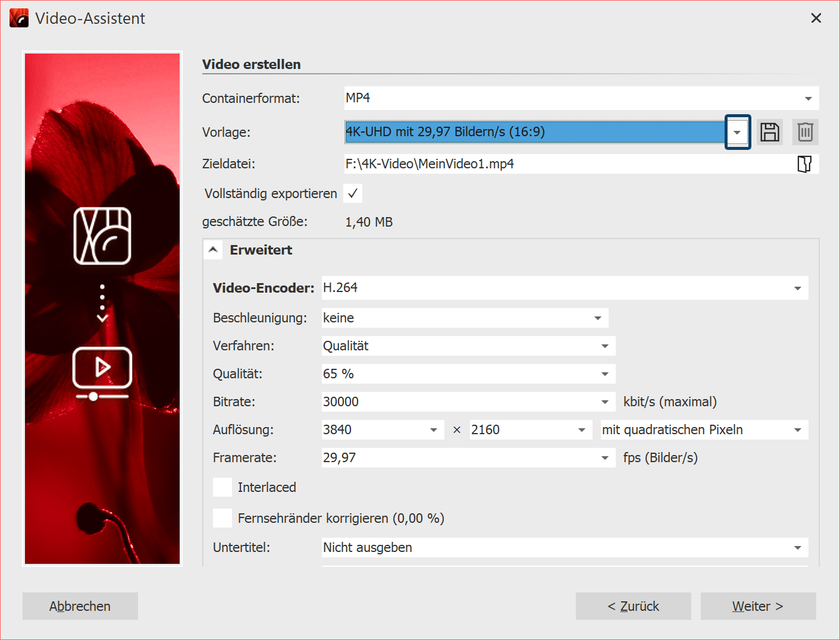Open the Bitrate dropdown
The width and height of the screenshot is (840, 640).
[x=606, y=401]
